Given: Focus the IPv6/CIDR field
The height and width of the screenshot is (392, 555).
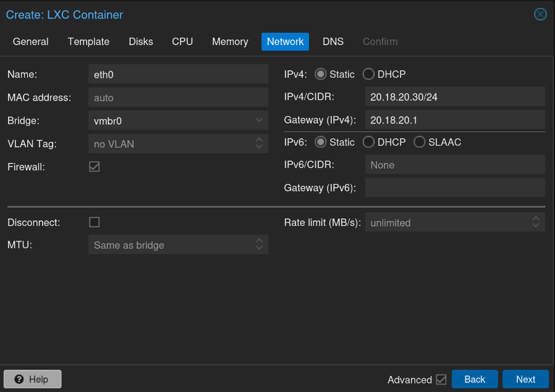Looking at the screenshot, I should pyautogui.click(x=455, y=164).
